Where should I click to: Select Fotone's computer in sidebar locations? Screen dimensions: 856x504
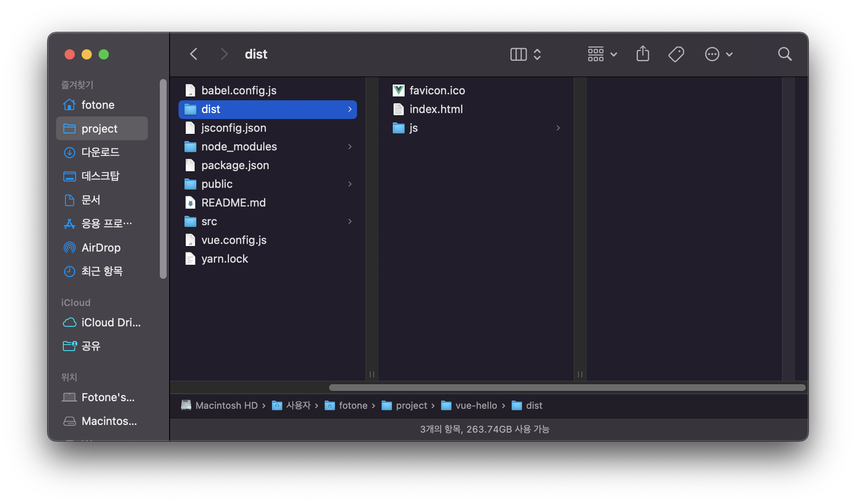(102, 397)
